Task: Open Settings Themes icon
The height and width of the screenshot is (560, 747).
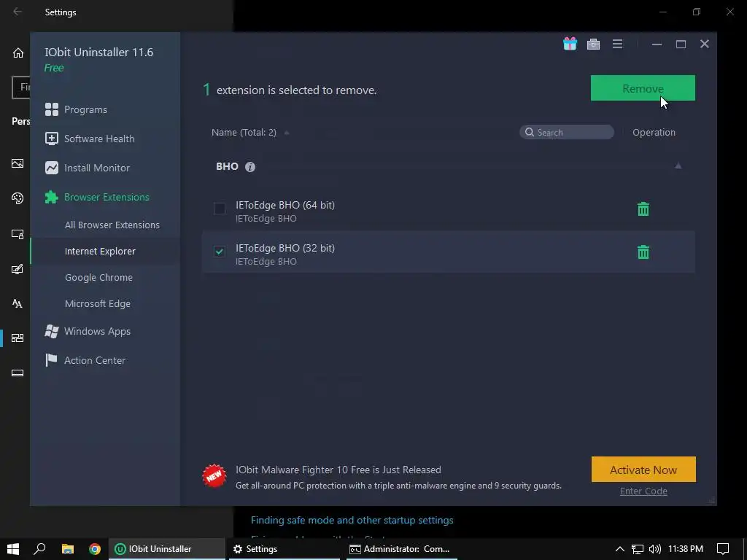Action: click(x=18, y=269)
